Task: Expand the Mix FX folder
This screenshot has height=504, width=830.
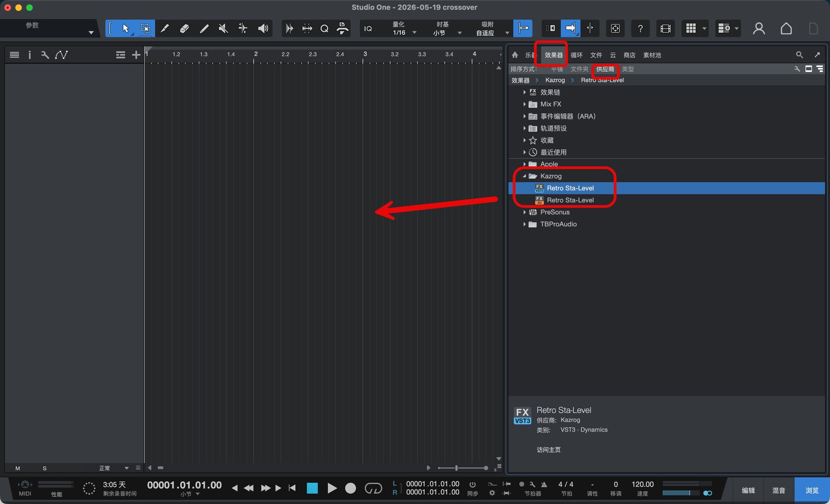Action: click(x=524, y=104)
